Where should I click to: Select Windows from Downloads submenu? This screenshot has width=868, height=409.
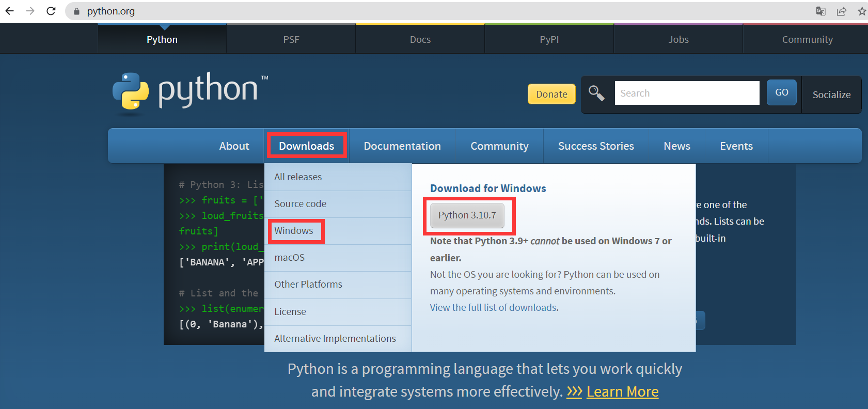point(294,231)
